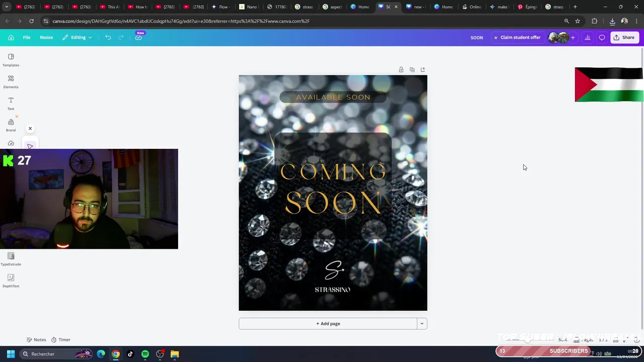The width and height of the screenshot is (644, 362).
Task: Expand the Add page options arrow
Action: (422, 324)
